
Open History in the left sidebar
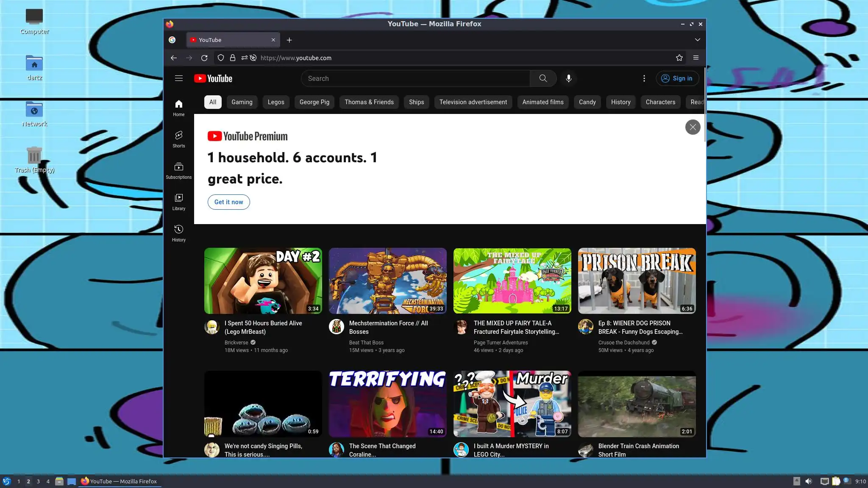pos(178,233)
